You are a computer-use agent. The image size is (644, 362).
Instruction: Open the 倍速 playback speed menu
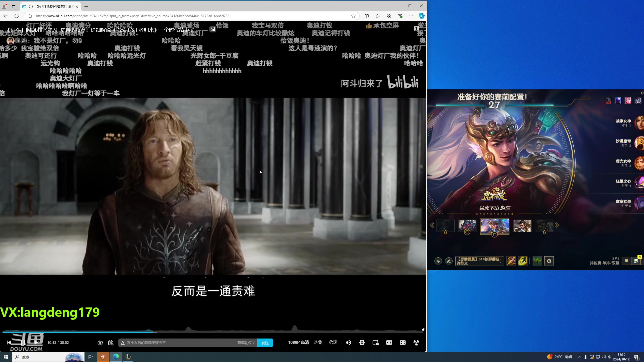[x=333, y=342]
